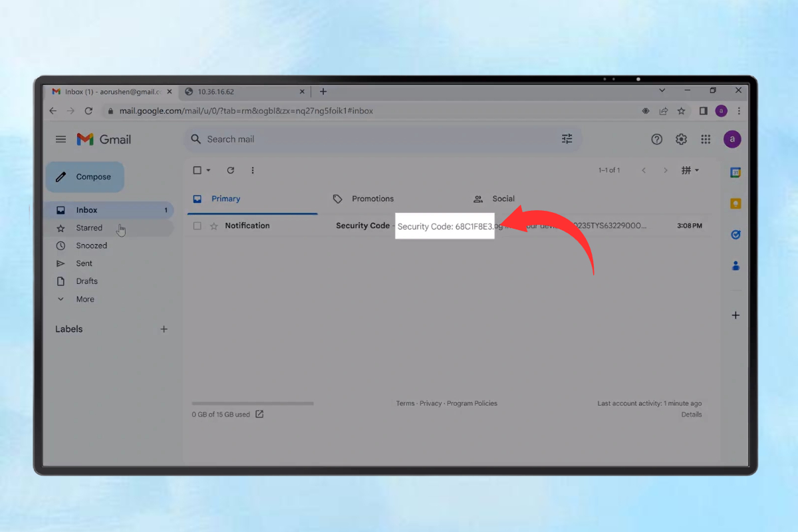Open the manage storage link icon
This screenshot has height=532, width=798.
259,414
